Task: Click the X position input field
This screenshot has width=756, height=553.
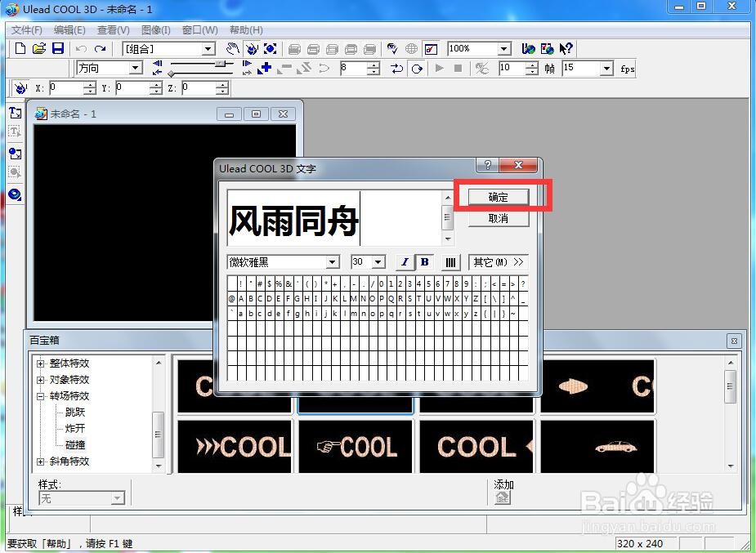Action: 66,87
